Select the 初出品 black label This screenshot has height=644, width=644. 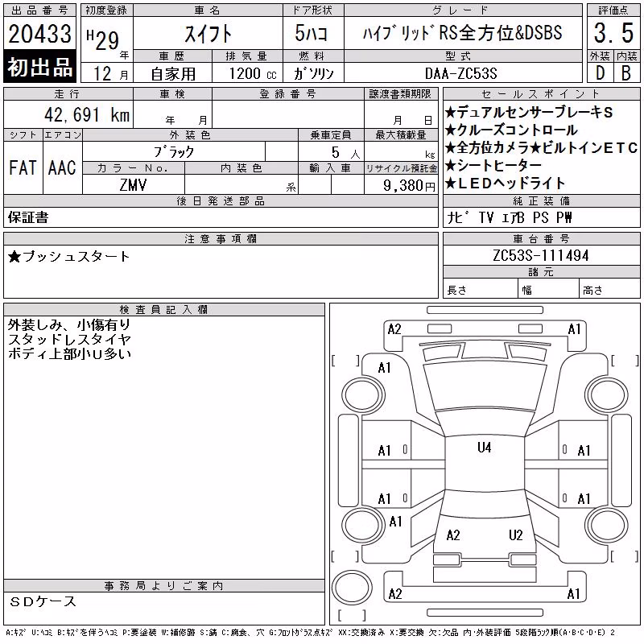(39, 67)
